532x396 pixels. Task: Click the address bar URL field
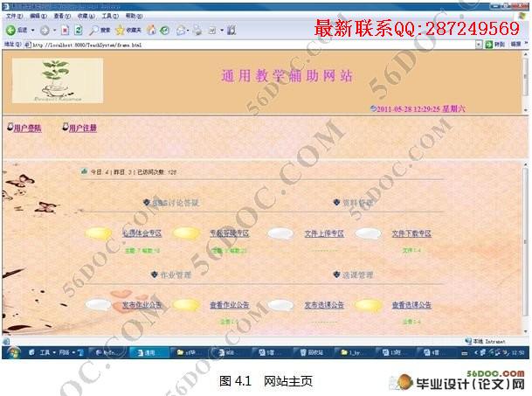(x=251, y=45)
